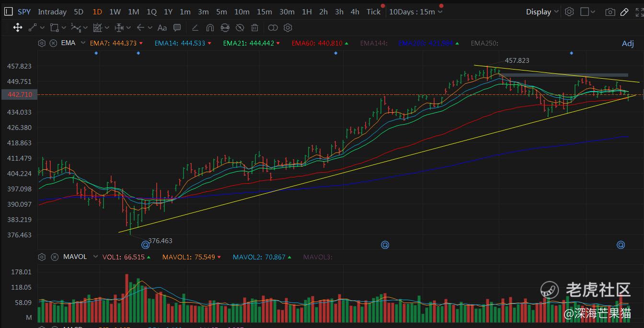Open the layout square dropdown
The width and height of the screenshot is (644, 328).
588,12
